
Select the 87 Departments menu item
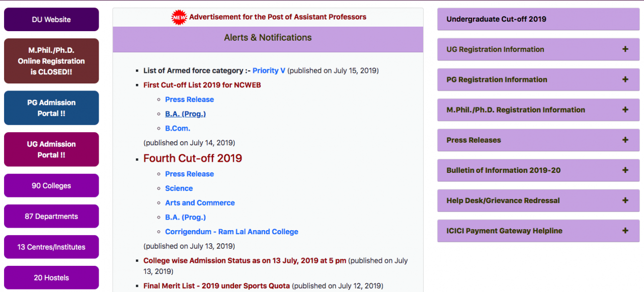pos(51,216)
